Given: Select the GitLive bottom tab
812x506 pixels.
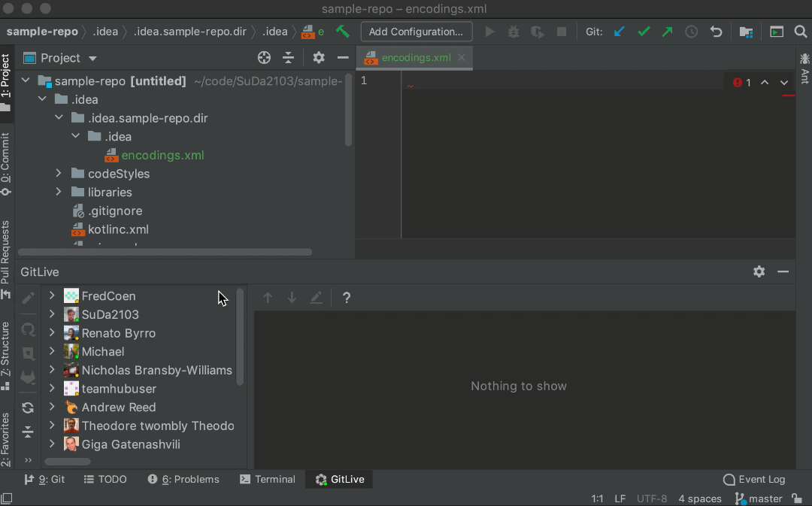Looking at the screenshot, I should click(x=340, y=479).
